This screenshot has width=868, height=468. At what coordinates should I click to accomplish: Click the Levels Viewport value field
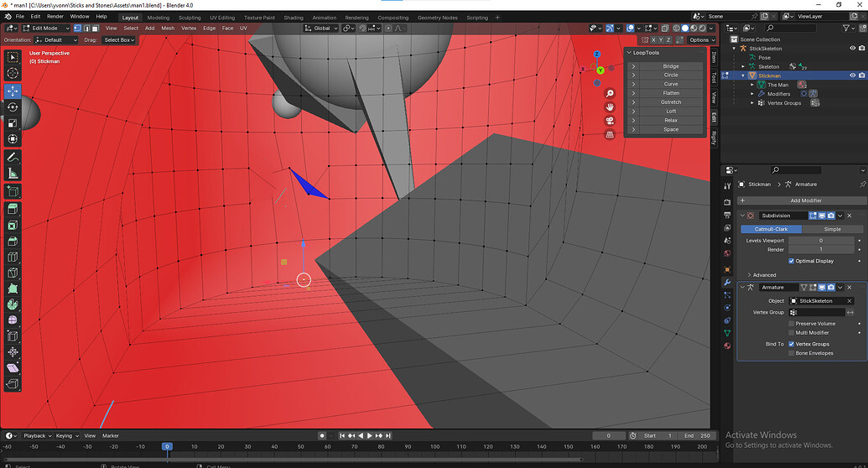pos(822,241)
